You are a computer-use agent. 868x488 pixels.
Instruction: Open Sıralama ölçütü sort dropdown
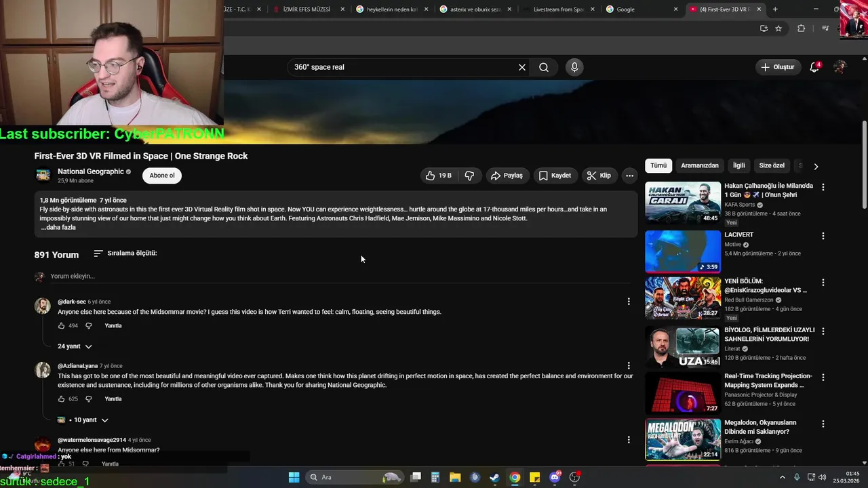click(125, 253)
